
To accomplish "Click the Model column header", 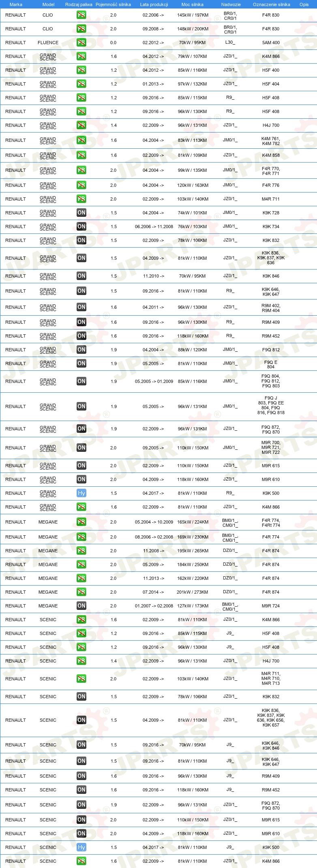I will coord(48,4).
